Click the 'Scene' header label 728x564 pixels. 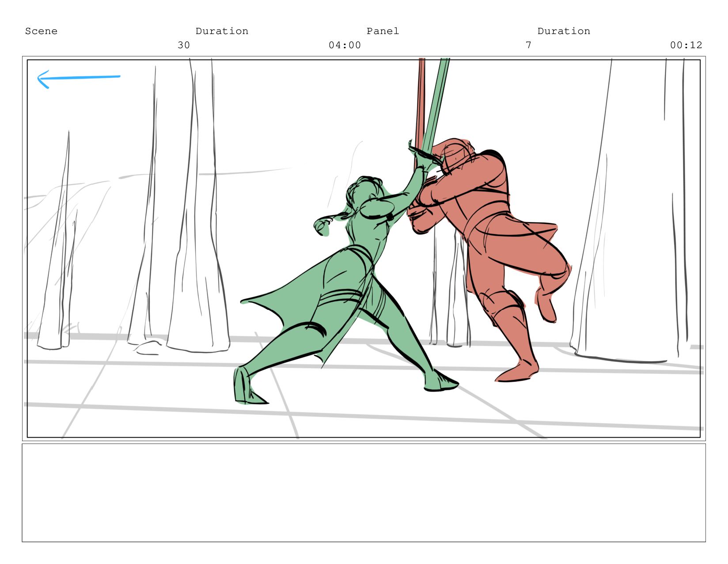coord(41,31)
